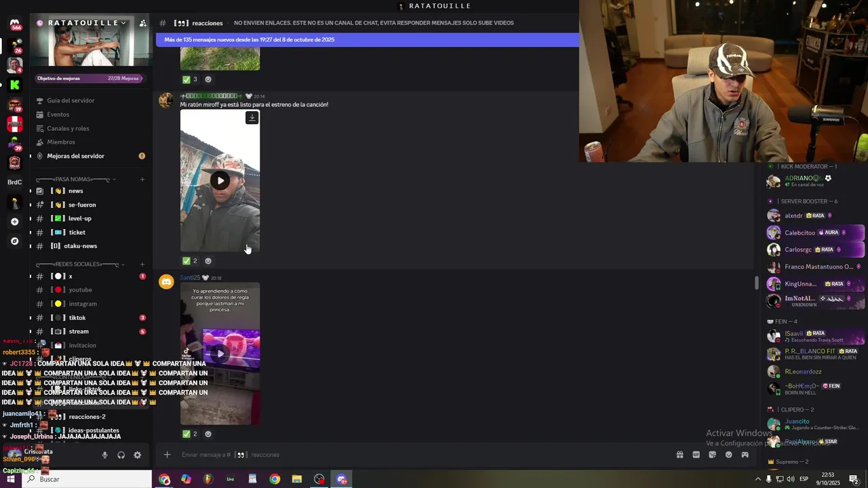
Task: Open the GIF picker
Action: 696,455
